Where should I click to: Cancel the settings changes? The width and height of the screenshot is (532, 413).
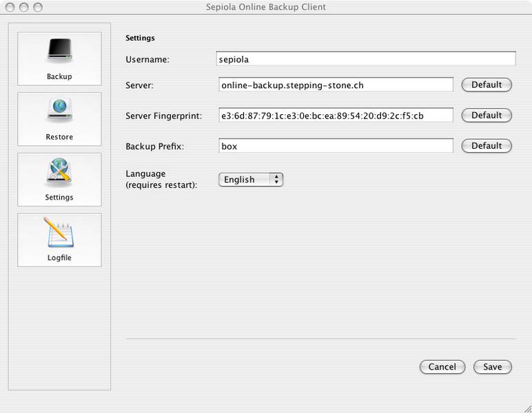442,367
